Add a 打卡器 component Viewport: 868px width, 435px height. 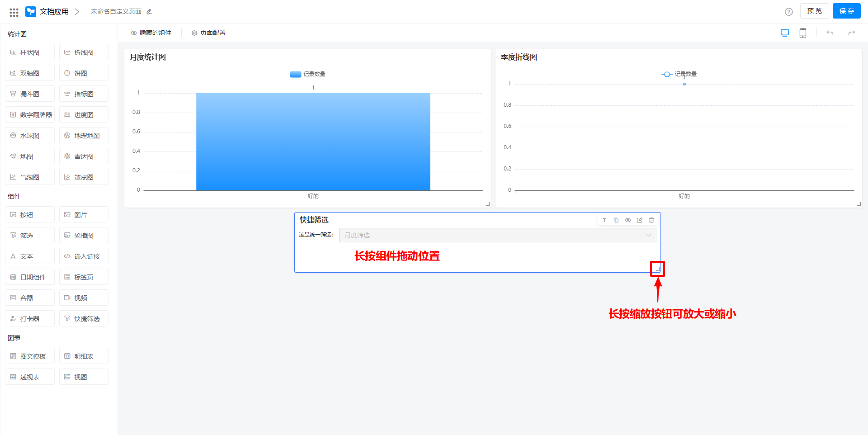29,318
